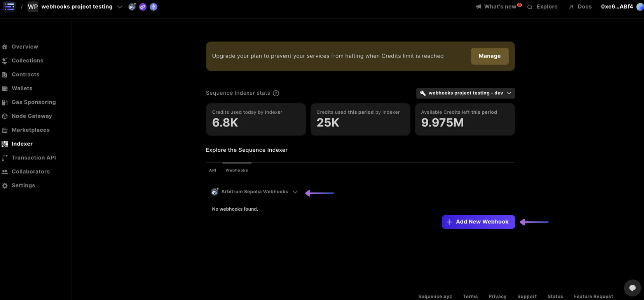Click the Settings gear icon
Viewport: 644px width, 300px height.
(x=5, y=186)
